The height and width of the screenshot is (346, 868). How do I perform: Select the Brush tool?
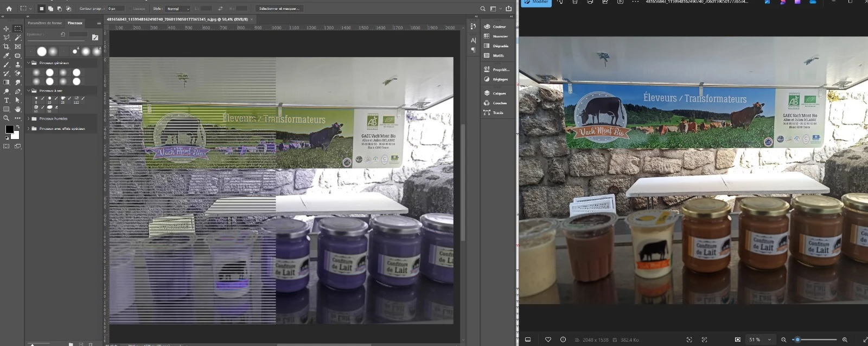[x=7, y=65]
